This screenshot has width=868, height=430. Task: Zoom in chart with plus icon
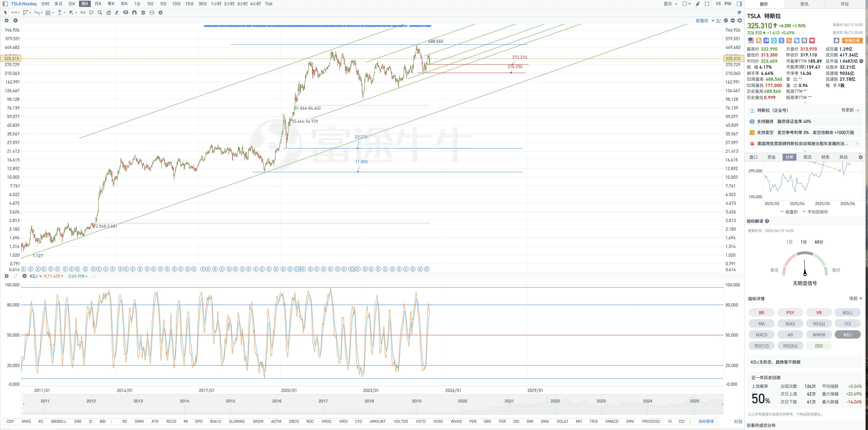tap(740, 21)
